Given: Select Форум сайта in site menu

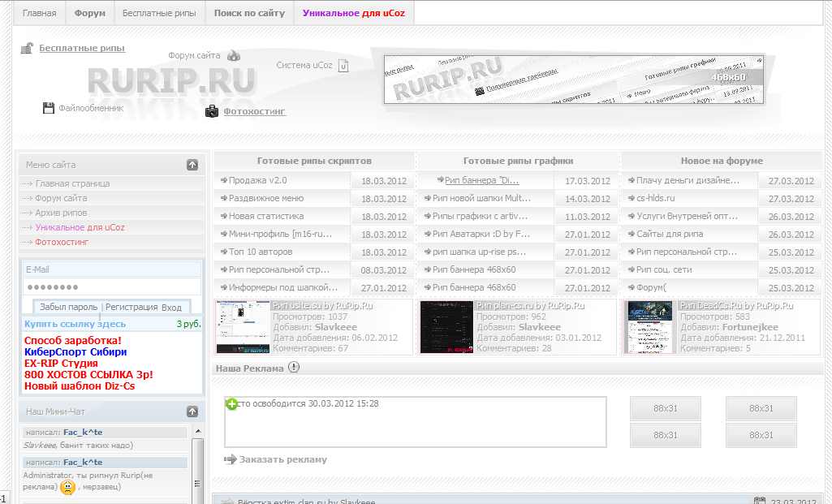Looking at the screenshot, I should 61,198.
